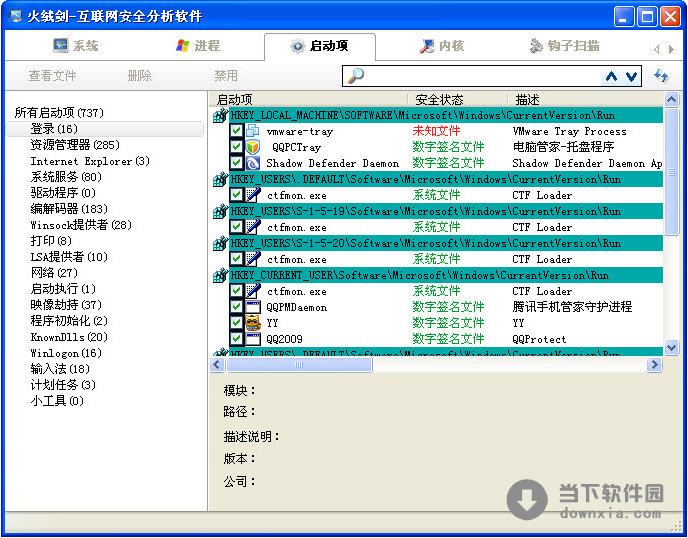Viewport: 688px width, 538px height.
Task: Click the YY raccoon icon
Action: pos(253,323)
